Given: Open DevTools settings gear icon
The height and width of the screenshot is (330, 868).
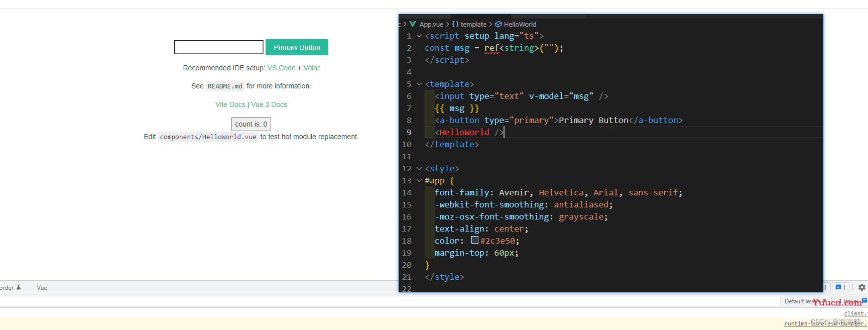Looking at the screenshot, I should click(861, 287).
